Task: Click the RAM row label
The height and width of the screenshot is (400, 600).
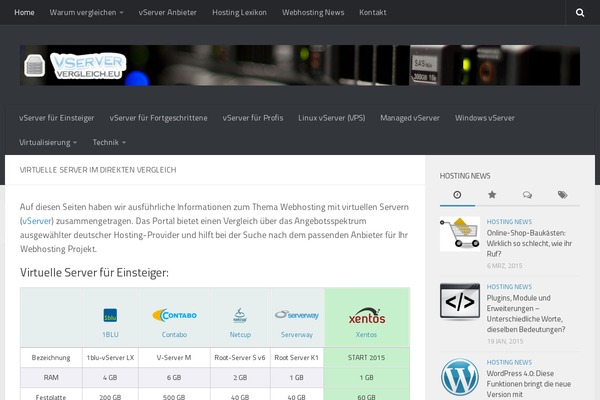Action: pyautogui.click(x=51, y=377)
